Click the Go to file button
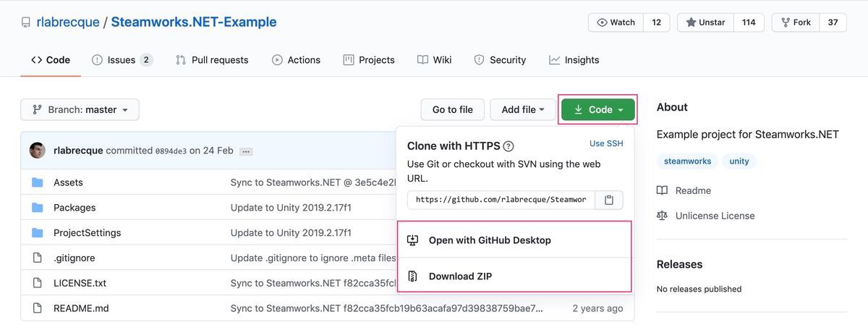This screenshot has height=330, width=868. [452, 109]
